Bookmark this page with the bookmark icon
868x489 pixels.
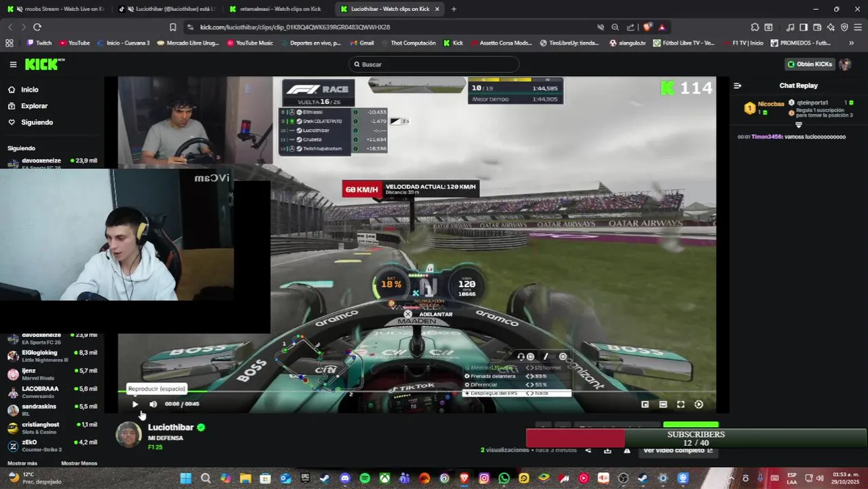coord(173,27)
